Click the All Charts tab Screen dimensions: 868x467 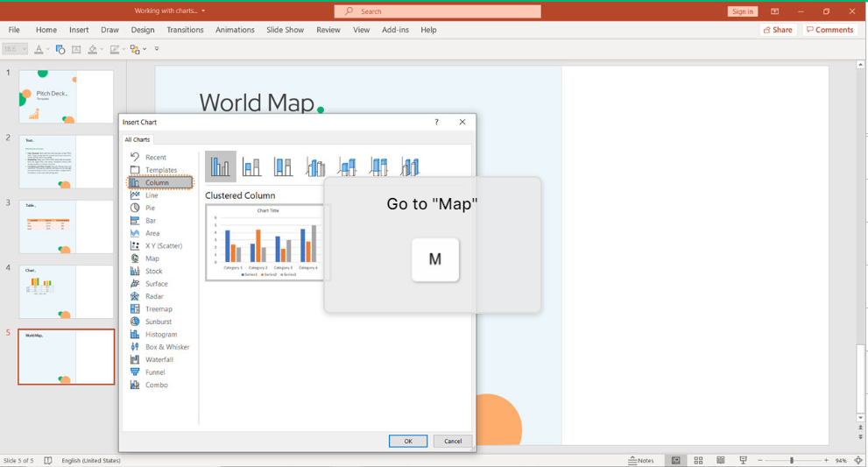click(x=138, y=139)
